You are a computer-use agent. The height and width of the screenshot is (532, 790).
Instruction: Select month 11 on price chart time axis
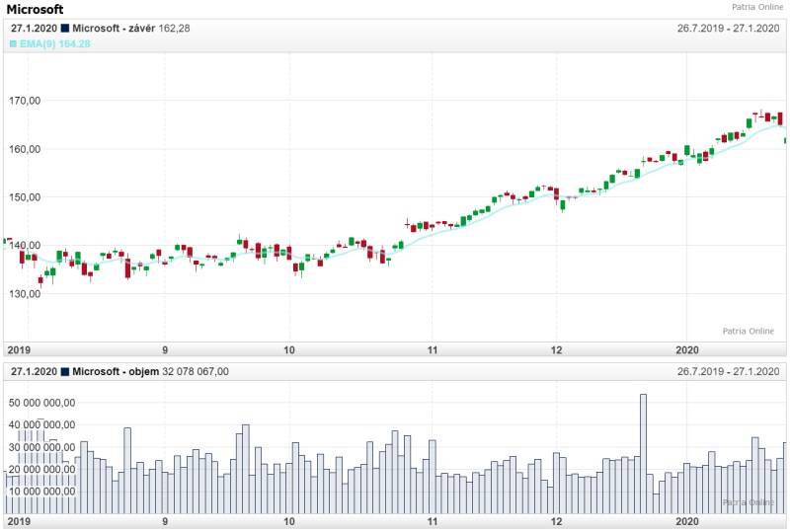click(x=433, y=349)
